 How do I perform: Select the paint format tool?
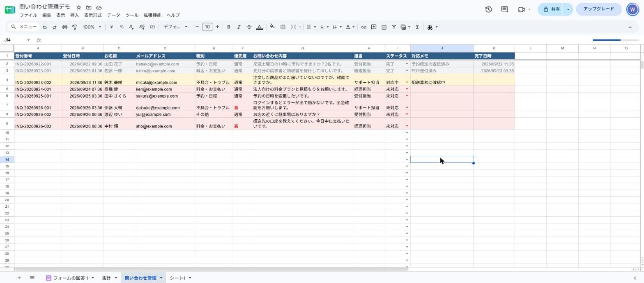point(75,27)
